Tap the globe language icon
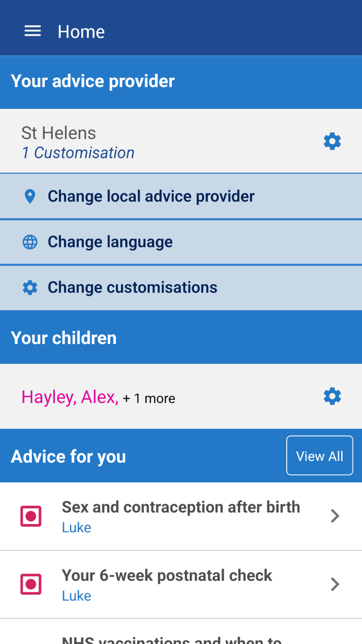The width and height of the screenshot is (362, 644). [x=30, y=242]
